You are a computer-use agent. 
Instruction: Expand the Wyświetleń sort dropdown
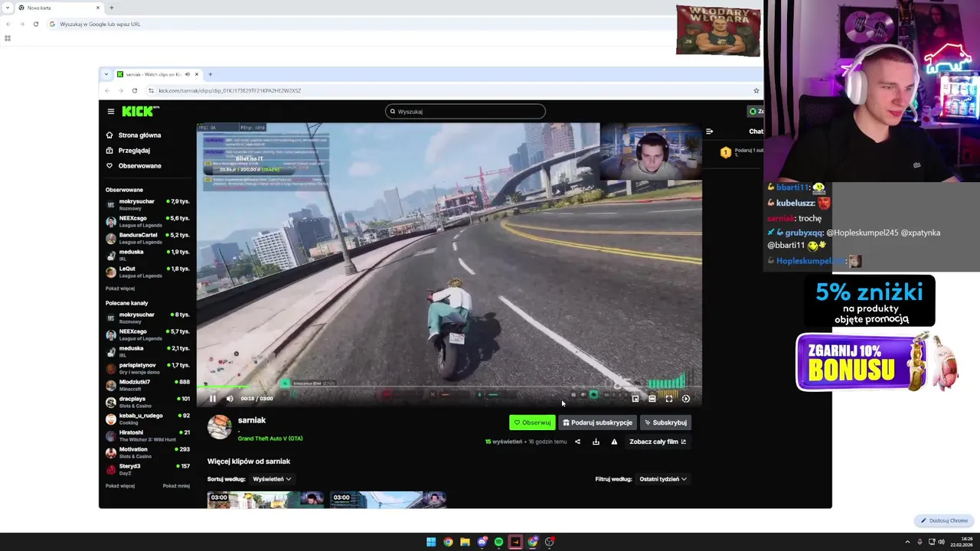point(272,479)
